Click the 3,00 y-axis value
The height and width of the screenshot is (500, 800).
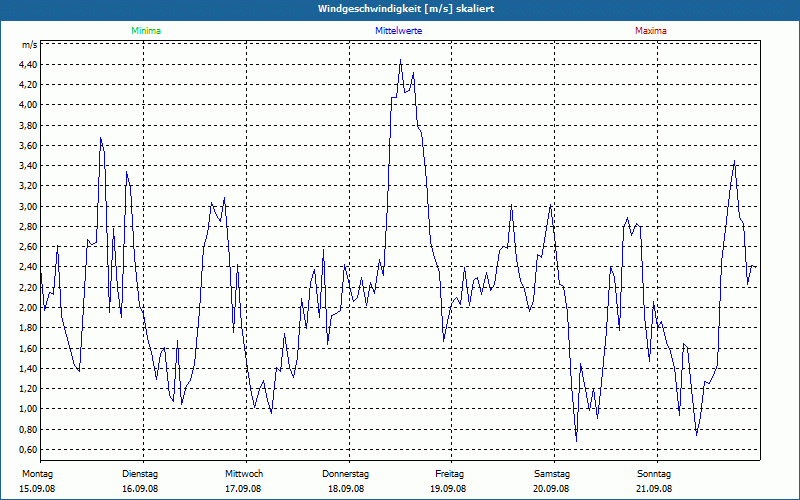[29, 207]
